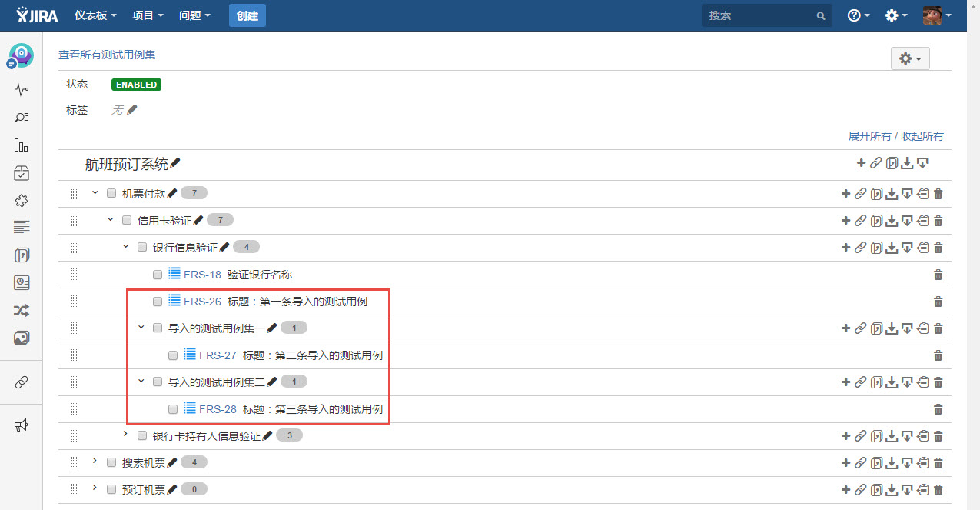980x510 pixels.
Task: Select the FRS-26 checkbox
Action: [158, 301]
